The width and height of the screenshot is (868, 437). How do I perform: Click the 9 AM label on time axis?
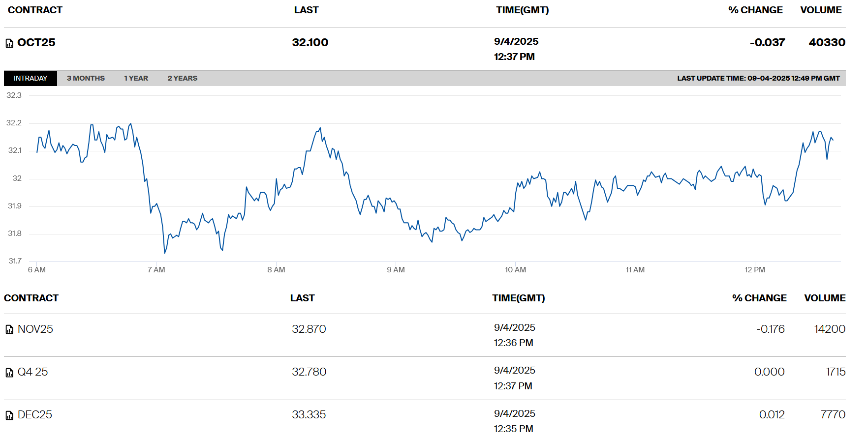pyautogui.click(x=396, y=270)
